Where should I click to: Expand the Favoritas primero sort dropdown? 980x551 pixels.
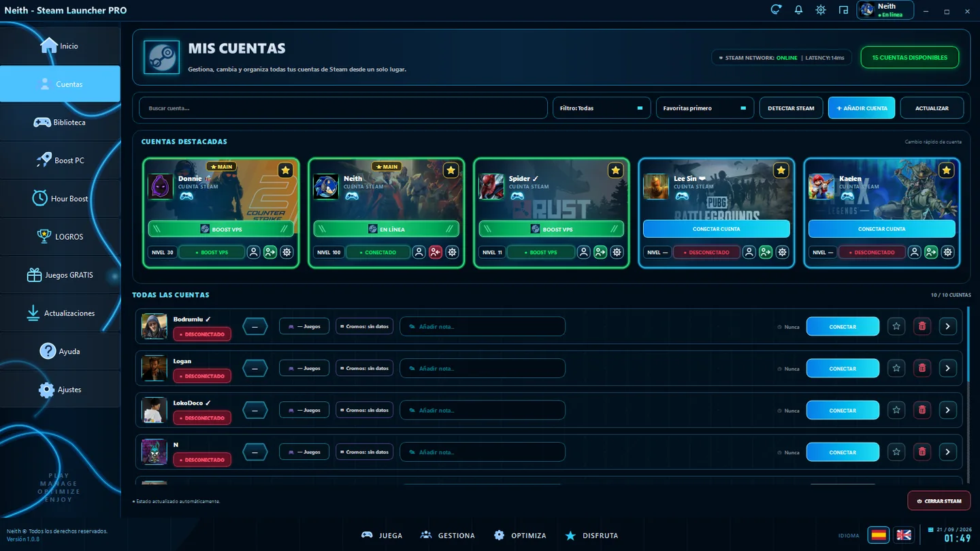[705, 108]
